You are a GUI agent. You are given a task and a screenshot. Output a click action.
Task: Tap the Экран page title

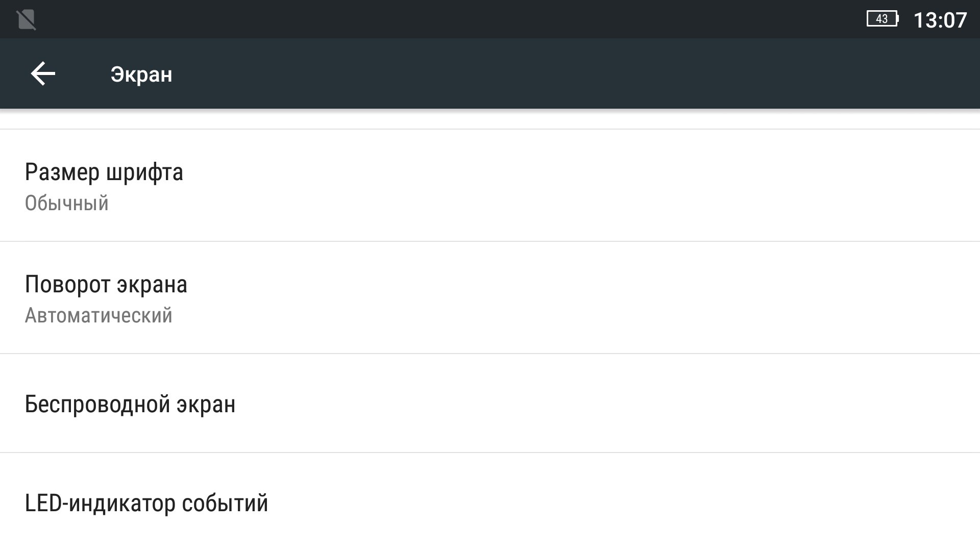pos(141,74)
